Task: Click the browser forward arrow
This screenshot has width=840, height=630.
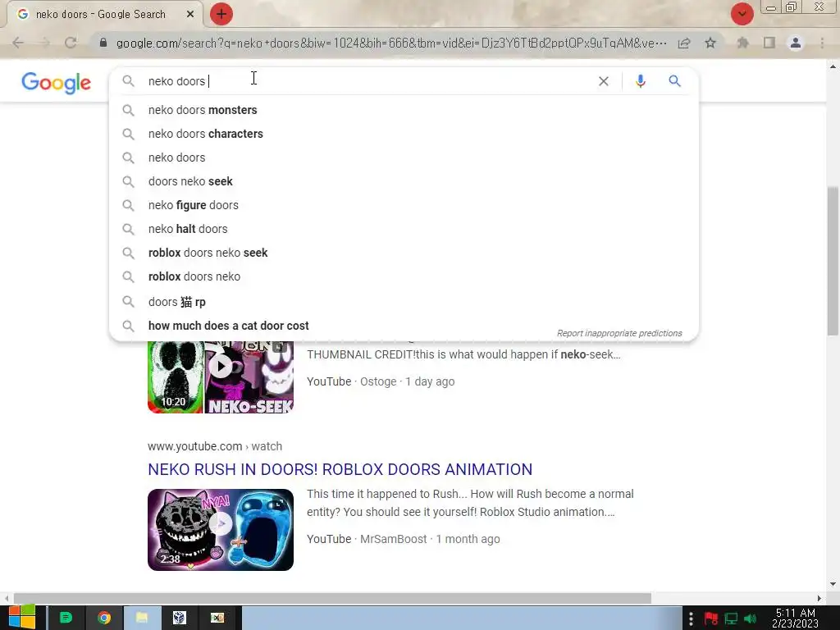Action: point(44,43)
